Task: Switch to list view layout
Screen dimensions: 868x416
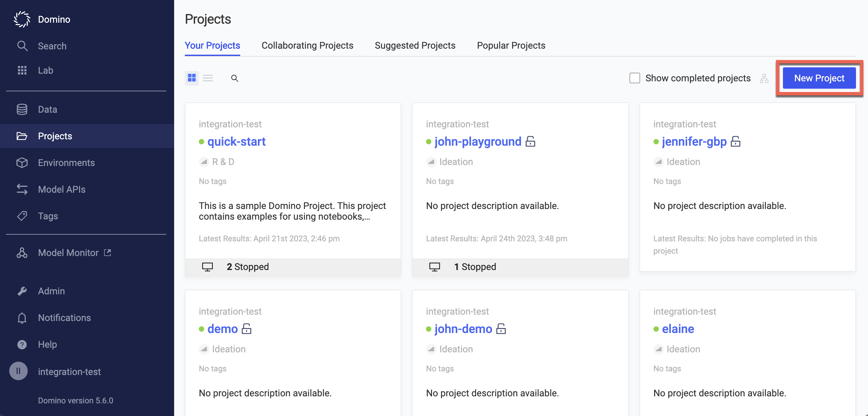Action: 207,77
